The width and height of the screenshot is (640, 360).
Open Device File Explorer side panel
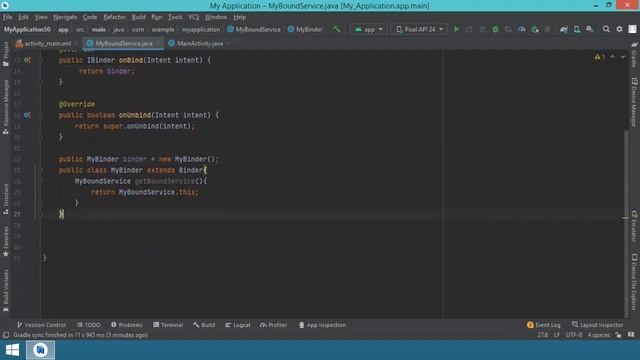(634, 282)
